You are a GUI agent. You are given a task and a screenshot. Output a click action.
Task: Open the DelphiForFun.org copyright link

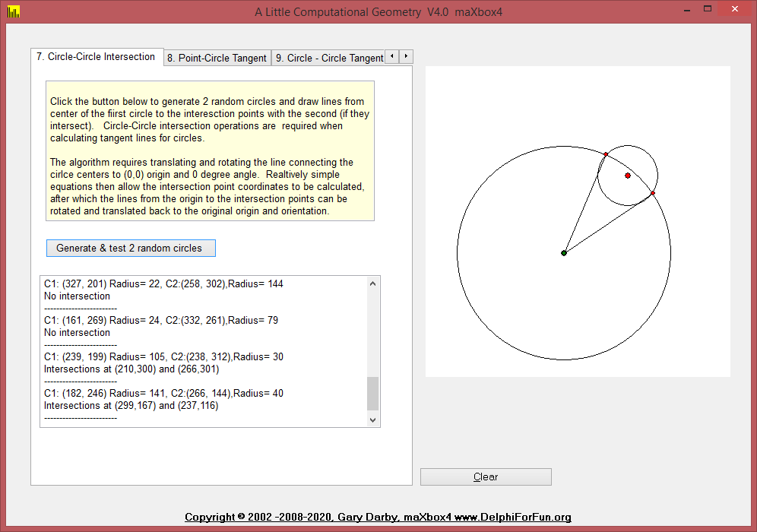tap(378, 518)
